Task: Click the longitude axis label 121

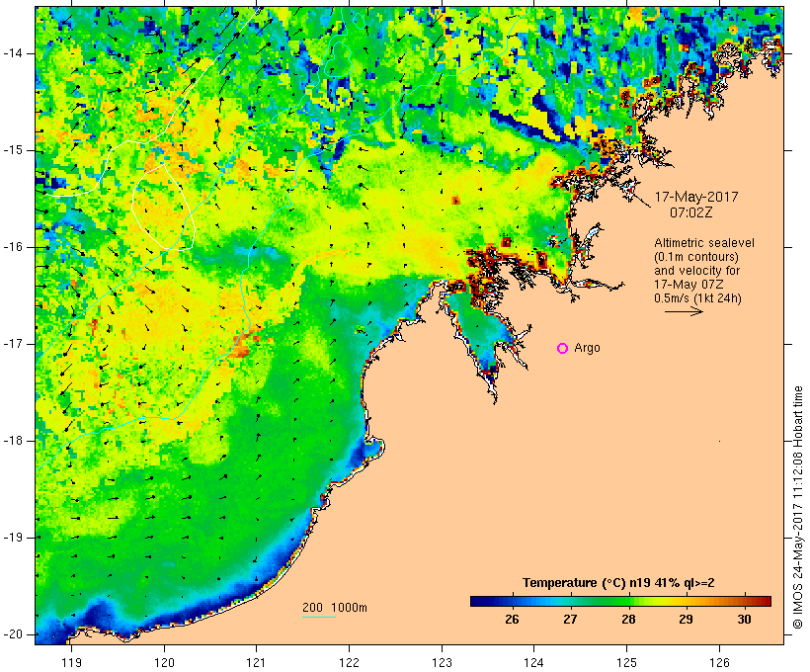Action: point(257,662)
